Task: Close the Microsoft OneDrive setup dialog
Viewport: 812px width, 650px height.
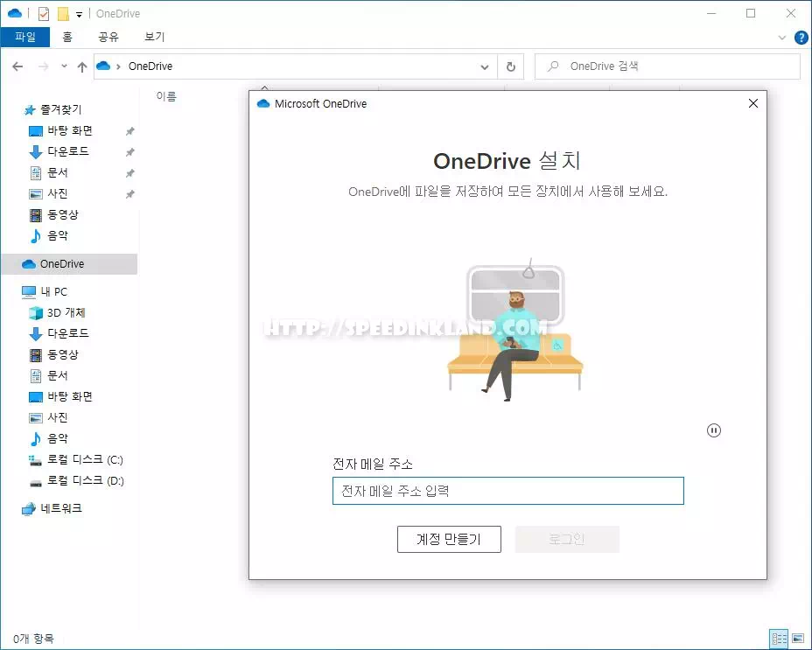Action: 753,103
